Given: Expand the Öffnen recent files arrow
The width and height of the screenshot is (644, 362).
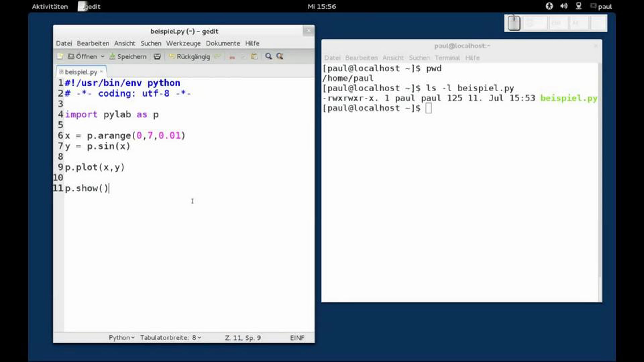Looking at the screenshot, I should pos(103,57).
